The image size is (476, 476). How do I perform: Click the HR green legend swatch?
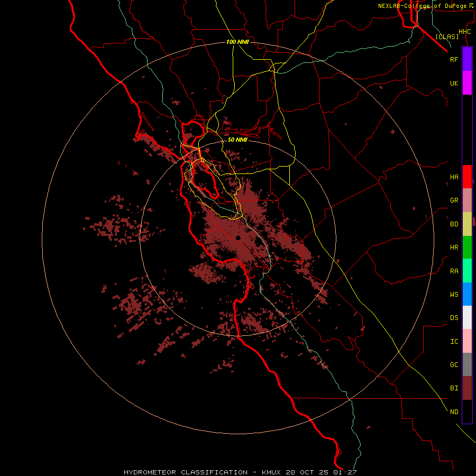point(467,248)
